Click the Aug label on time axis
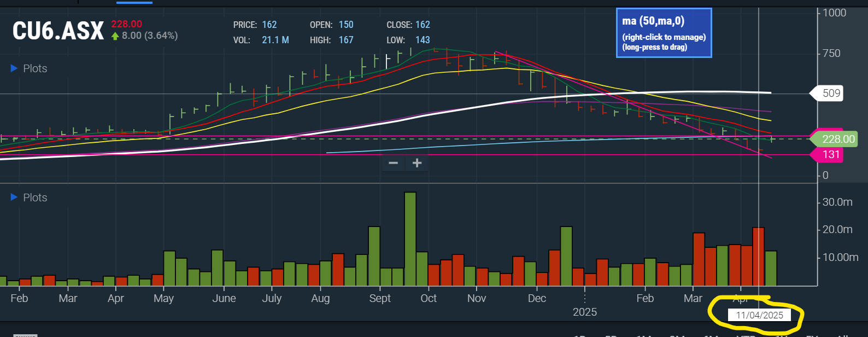Viewport: 868px width, 337px height. click(x=321, y=298)
